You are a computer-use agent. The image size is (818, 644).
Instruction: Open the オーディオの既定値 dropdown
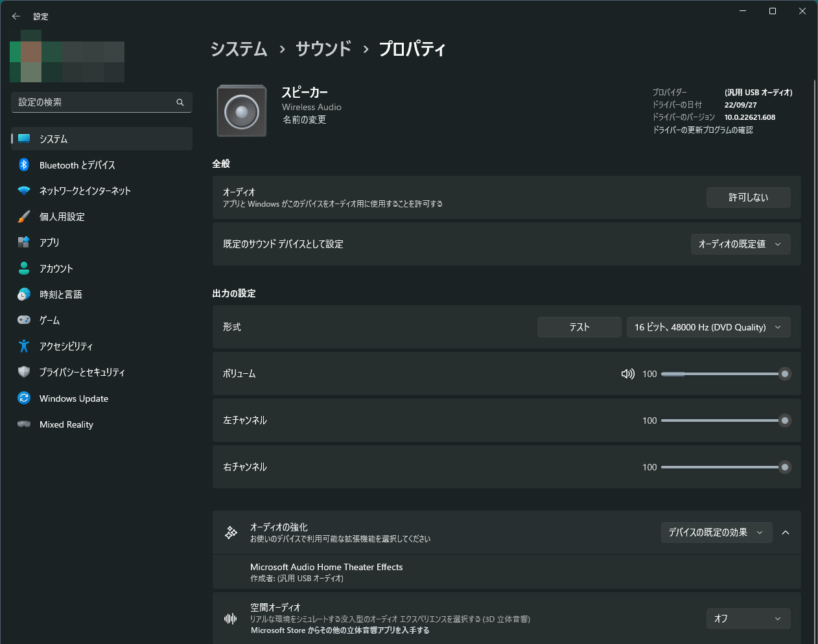740,244
